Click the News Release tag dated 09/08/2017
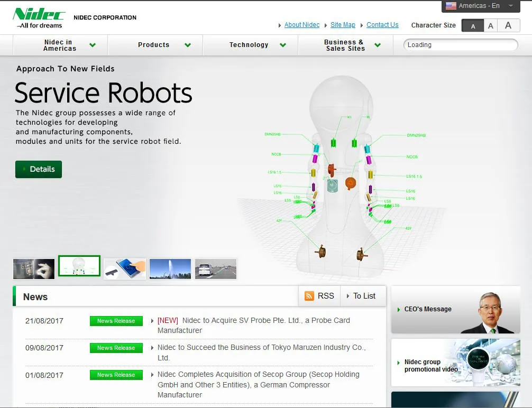The image size is (532, 408). coord(116,348)
